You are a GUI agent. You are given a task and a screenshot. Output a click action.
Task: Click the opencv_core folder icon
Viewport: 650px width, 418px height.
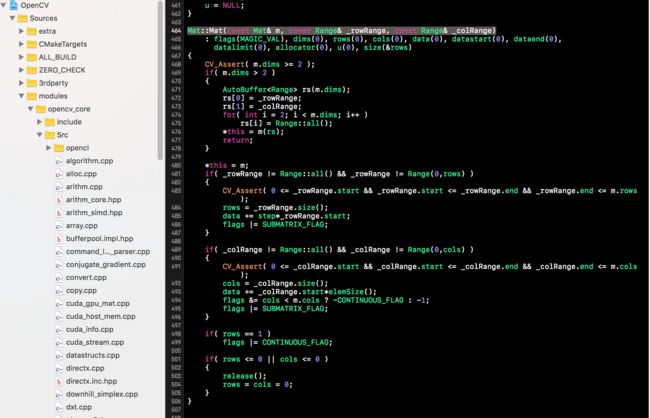tap(41, 109)
